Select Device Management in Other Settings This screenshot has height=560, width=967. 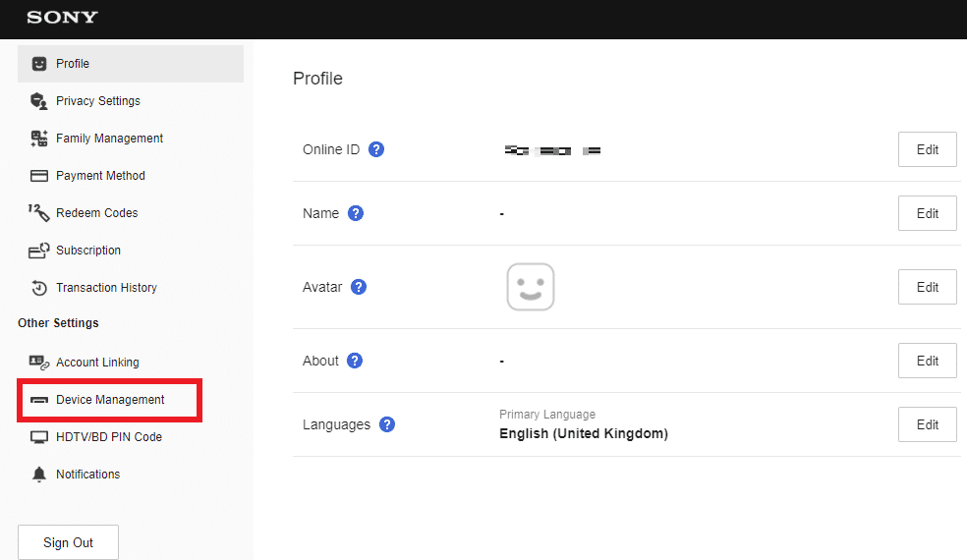(110, 400)
